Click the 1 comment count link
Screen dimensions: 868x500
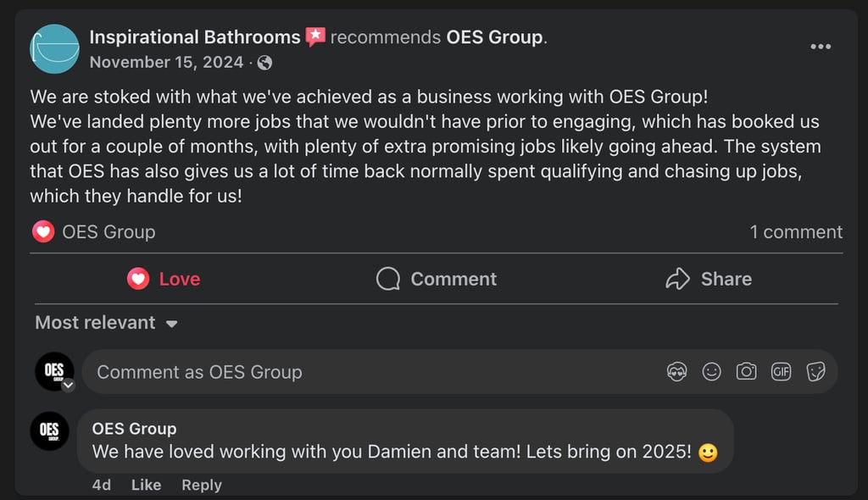[x=796, y=231]
